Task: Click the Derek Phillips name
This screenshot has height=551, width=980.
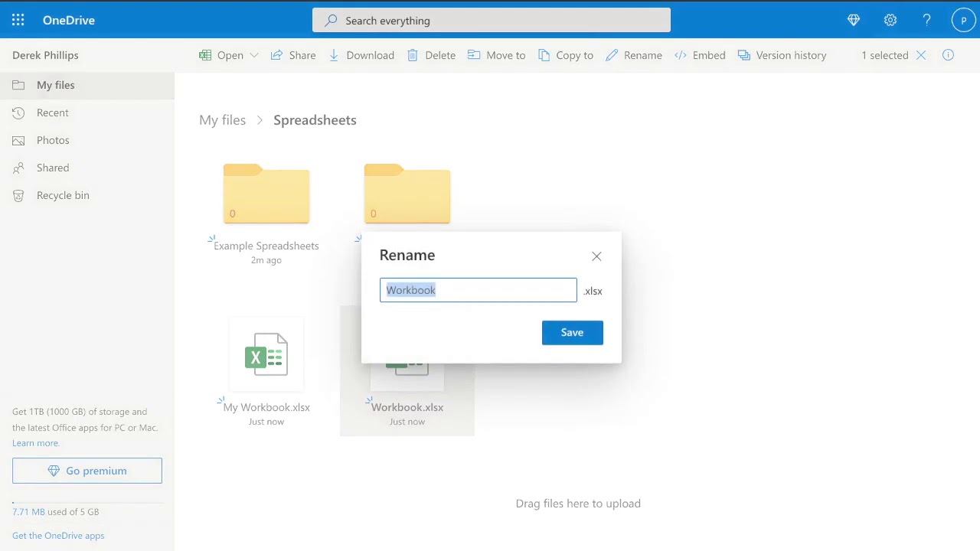Action: coord(45,55)
